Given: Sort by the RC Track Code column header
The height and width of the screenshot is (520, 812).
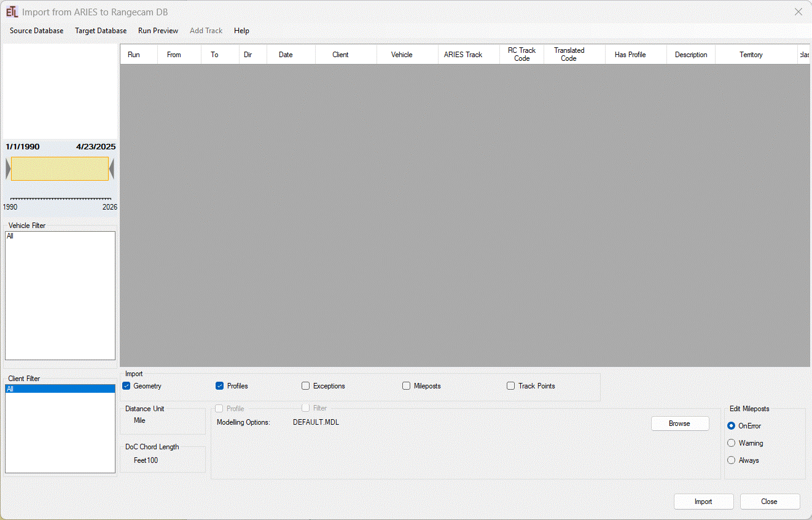Looking at the screenshot, I should [521, 55].
